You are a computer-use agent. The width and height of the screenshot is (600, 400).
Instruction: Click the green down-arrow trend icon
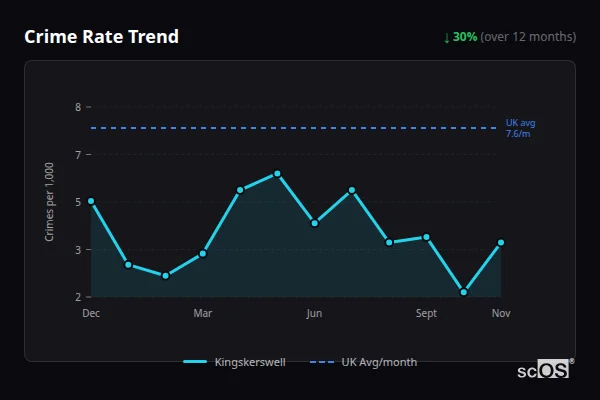pyautogui.click(x=447, y=38)
